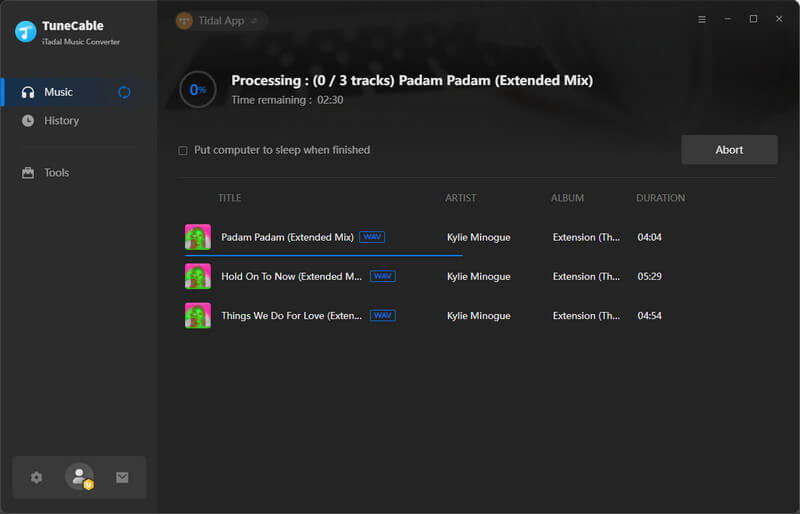Click the Hold On To Now album thumbnail
The height and width of the screenshot is (514, 800).
tap(198, 276)
